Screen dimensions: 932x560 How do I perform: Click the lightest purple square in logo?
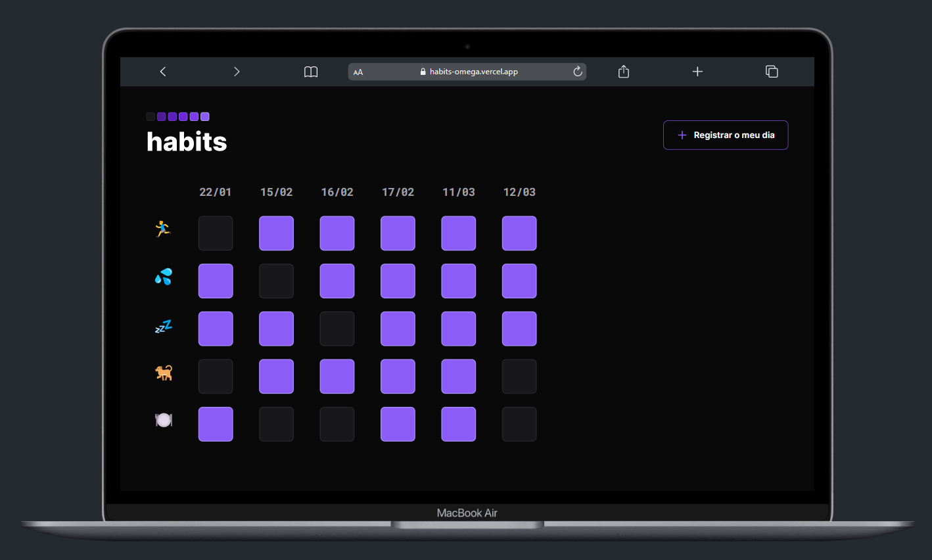[205, 117]
